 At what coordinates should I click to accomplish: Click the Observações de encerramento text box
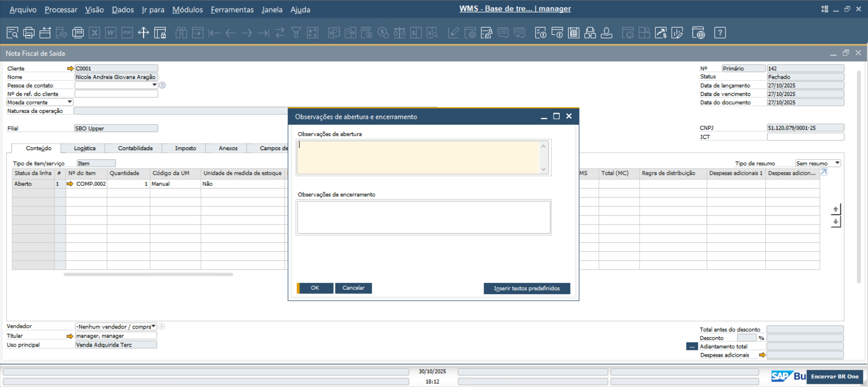[423, 217]
